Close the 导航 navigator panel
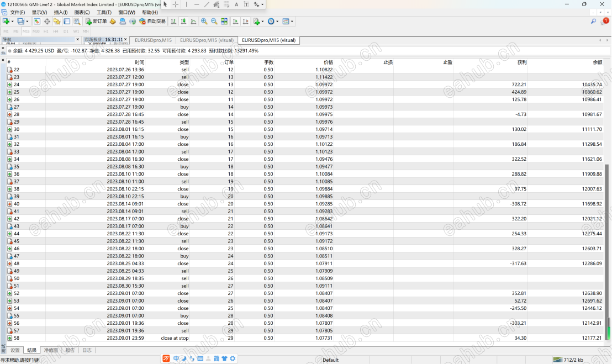The image size is (612, 364). point(78,39)
